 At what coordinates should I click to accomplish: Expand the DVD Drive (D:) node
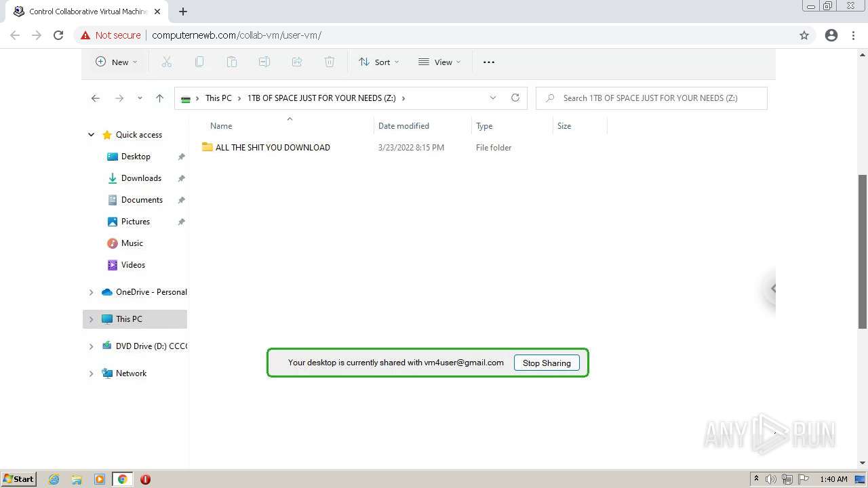click(92, 346)
